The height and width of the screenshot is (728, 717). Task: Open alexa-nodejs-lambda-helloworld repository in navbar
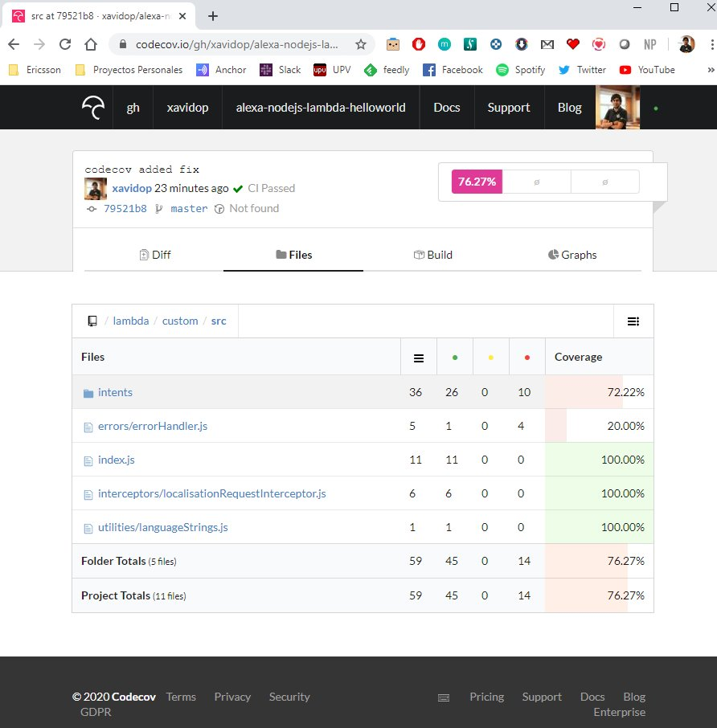(x=321, y=107)
